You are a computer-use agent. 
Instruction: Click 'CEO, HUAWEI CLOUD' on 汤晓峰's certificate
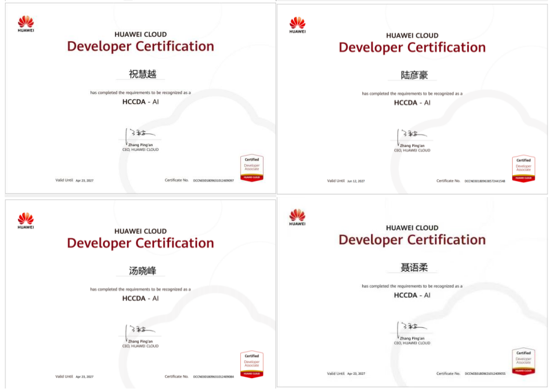coord(140,346)
